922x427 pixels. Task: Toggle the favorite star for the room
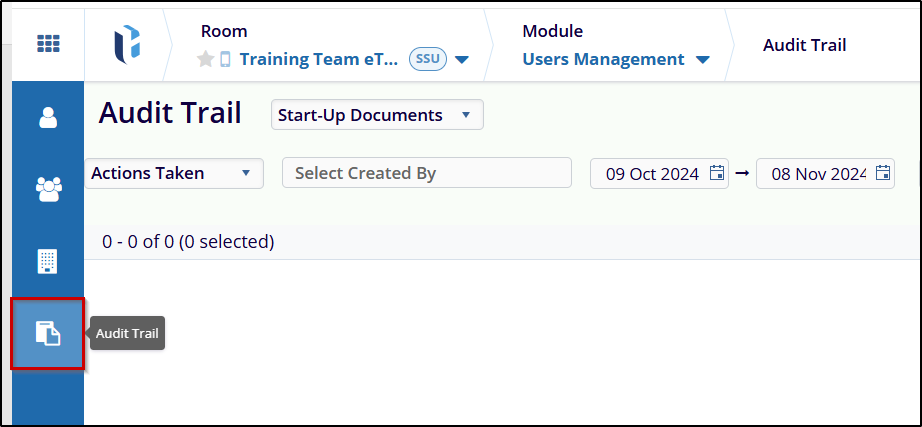(205, 59)
